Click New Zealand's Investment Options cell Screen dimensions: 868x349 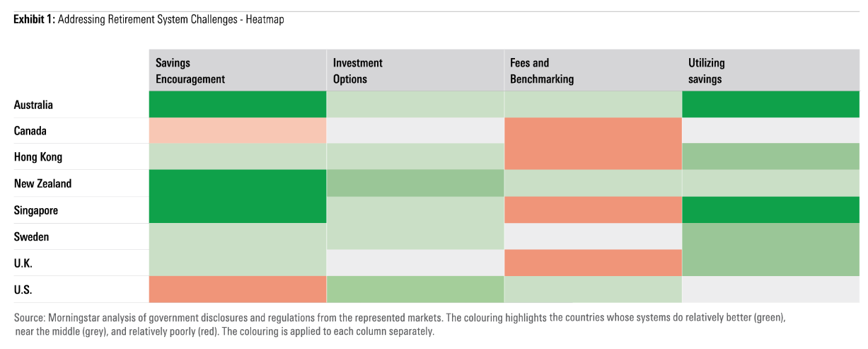pyautogui.click(x=415, y=183)
